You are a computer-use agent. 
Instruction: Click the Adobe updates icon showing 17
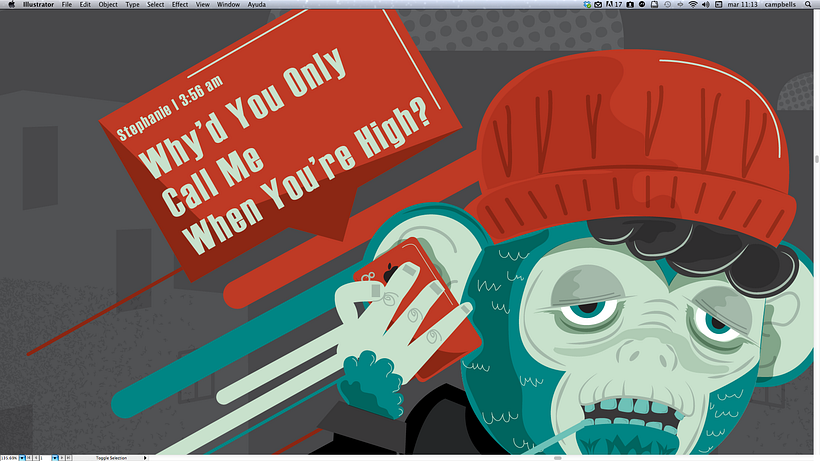(614, 4)
